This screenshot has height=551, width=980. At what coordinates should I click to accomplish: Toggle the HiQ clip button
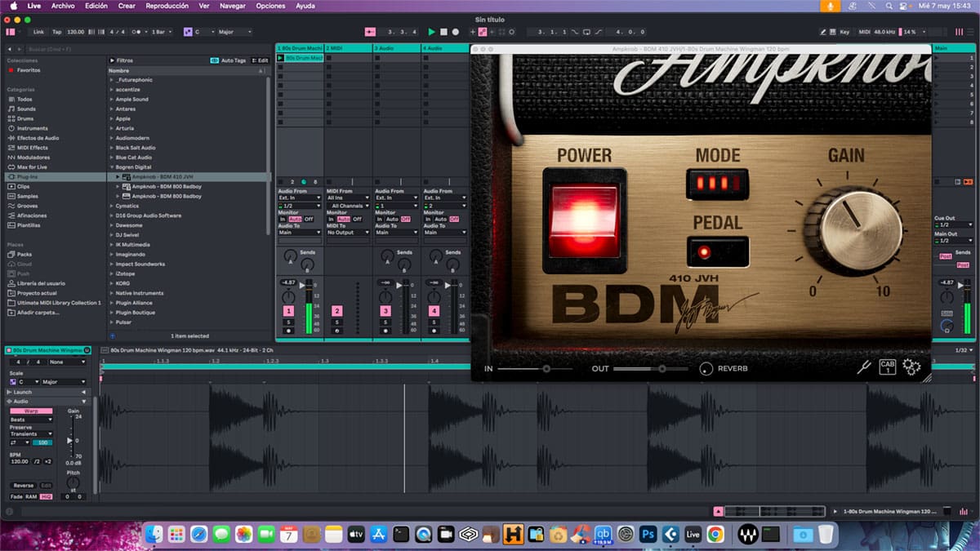[46, 496]
